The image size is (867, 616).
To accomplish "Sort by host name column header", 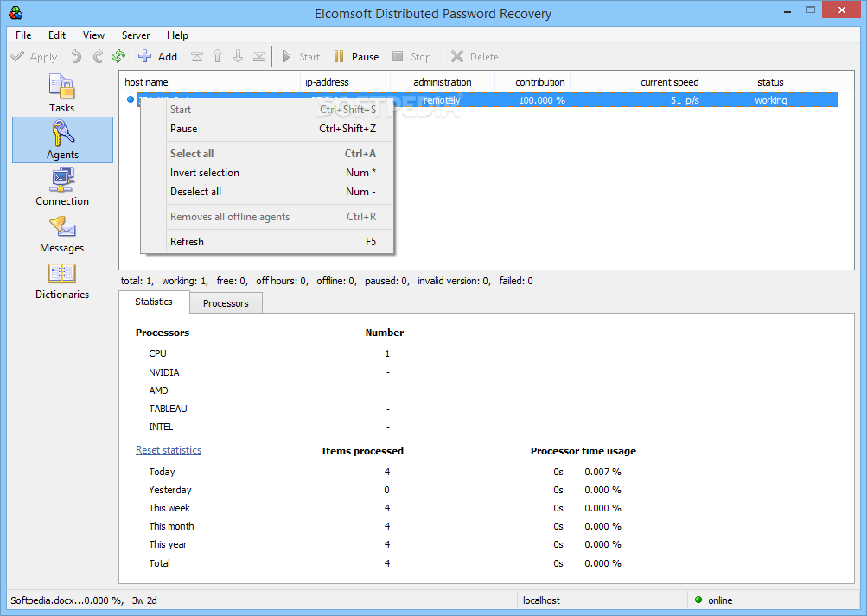I will click(210, 82).
